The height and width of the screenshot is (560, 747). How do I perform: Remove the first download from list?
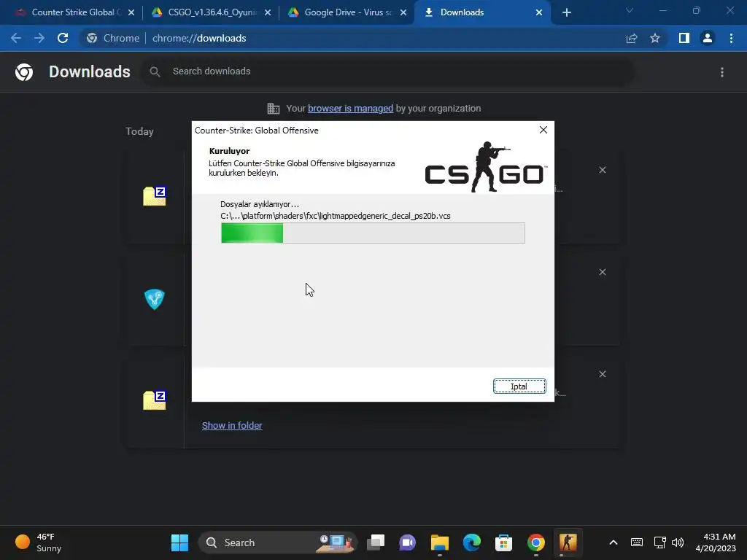pos(602,170)
